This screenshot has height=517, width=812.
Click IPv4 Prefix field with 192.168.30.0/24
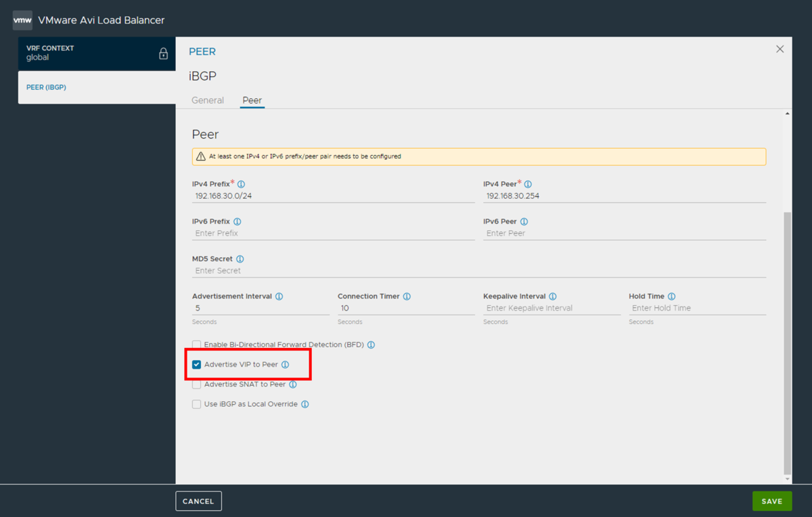pyautogui.click(x=334, y=196)
